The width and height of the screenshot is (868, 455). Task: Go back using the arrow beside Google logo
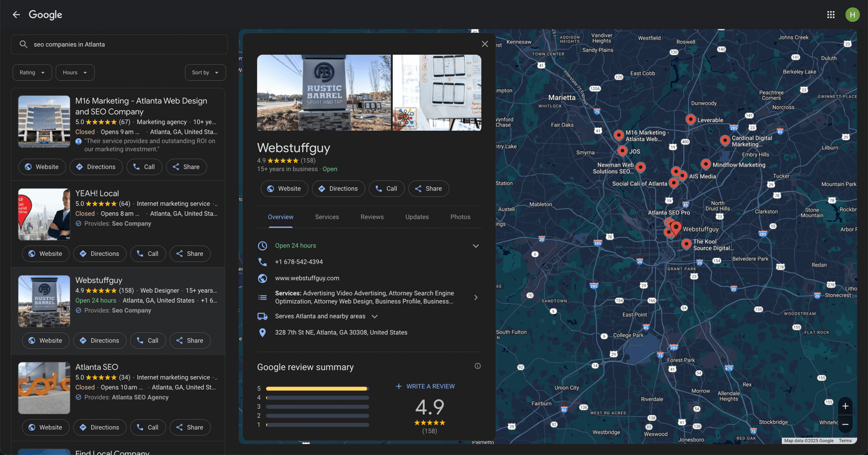pyautogui.click(x=16, y=15)
